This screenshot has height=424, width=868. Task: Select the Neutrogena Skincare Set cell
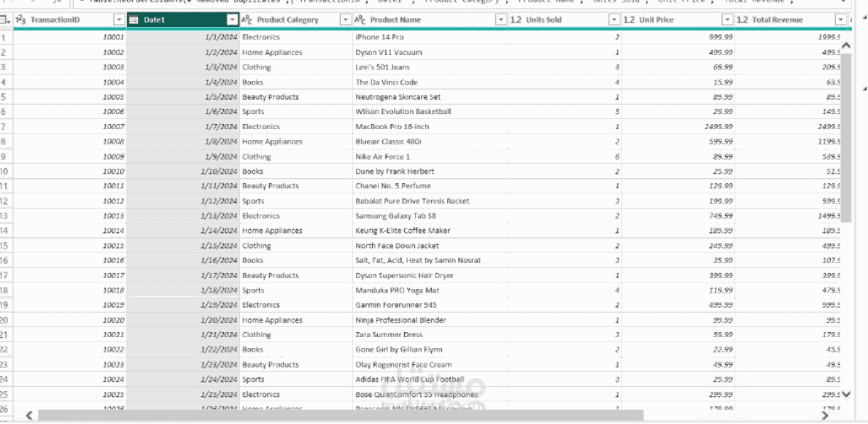point(430,97)
